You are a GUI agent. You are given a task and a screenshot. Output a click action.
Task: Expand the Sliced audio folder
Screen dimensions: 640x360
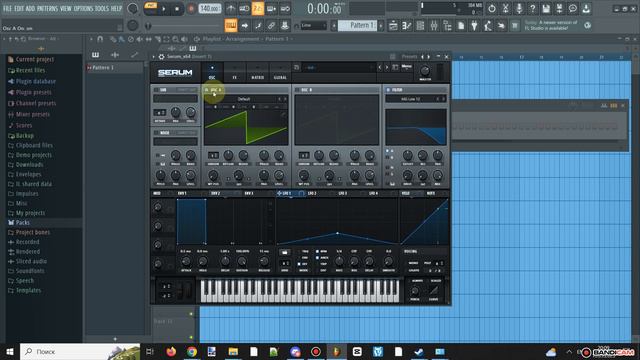point(31,261)
